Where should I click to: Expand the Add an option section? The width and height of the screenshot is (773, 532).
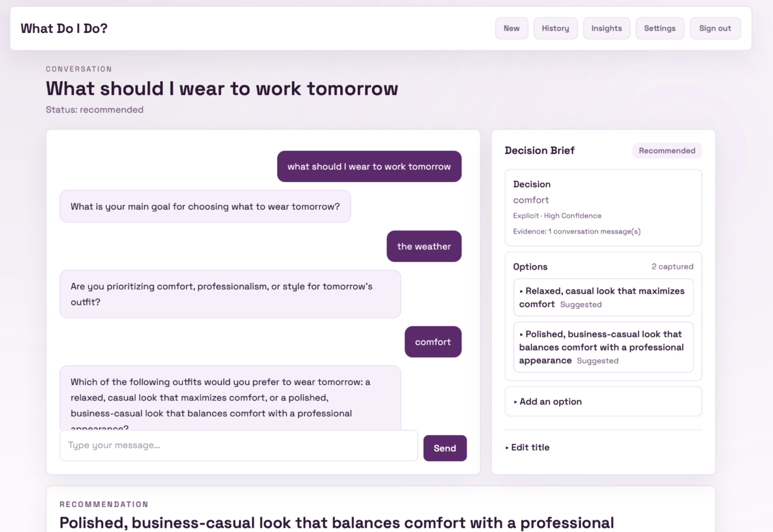[x=603, y=402]
